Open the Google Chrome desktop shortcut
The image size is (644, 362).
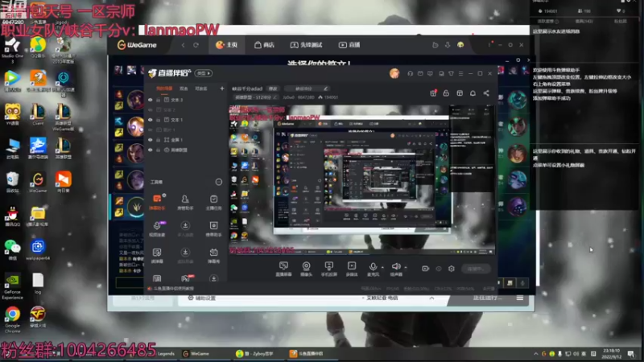pyautogui.click(x=12, y=319)
